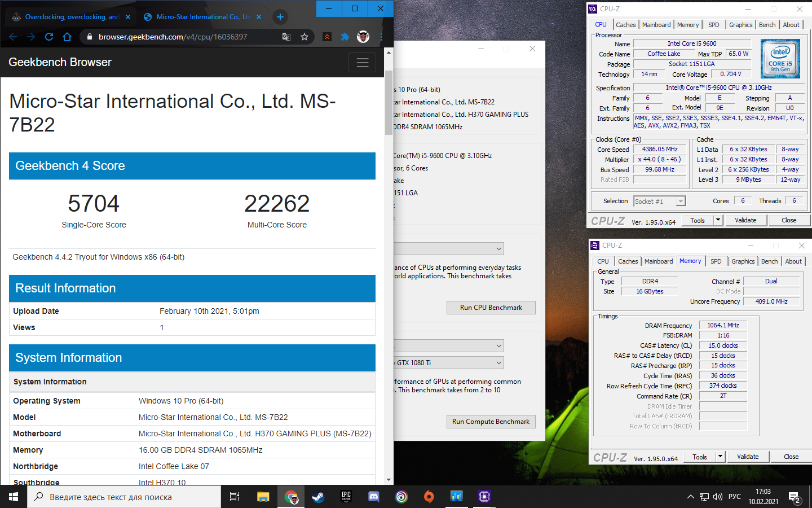This screenshot has width=812, height=508.
Task: Open the Windows Start menu
Action: pos(14,497)
